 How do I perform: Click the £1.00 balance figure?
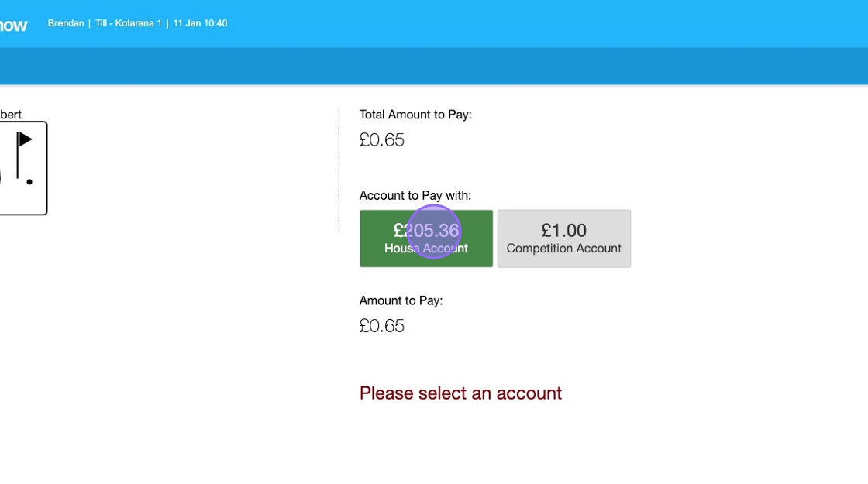tap(563, 230)
